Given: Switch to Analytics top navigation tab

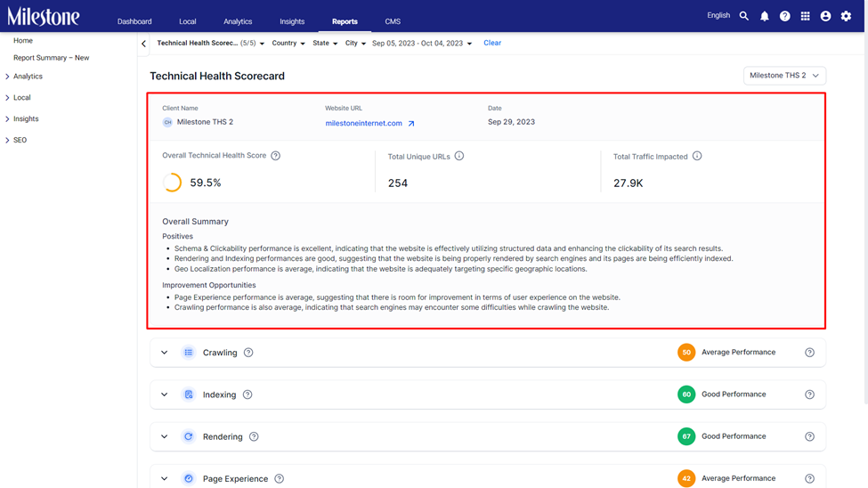Looking at the screenshot, I should tap(238, 21).
